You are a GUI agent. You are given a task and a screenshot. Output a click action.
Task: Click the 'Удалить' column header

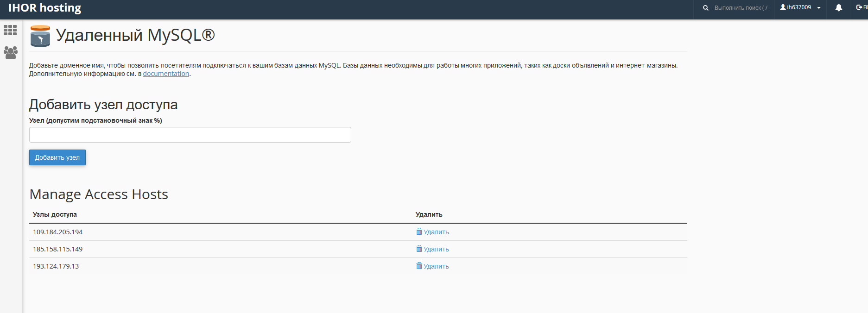(x=429, y=214)
